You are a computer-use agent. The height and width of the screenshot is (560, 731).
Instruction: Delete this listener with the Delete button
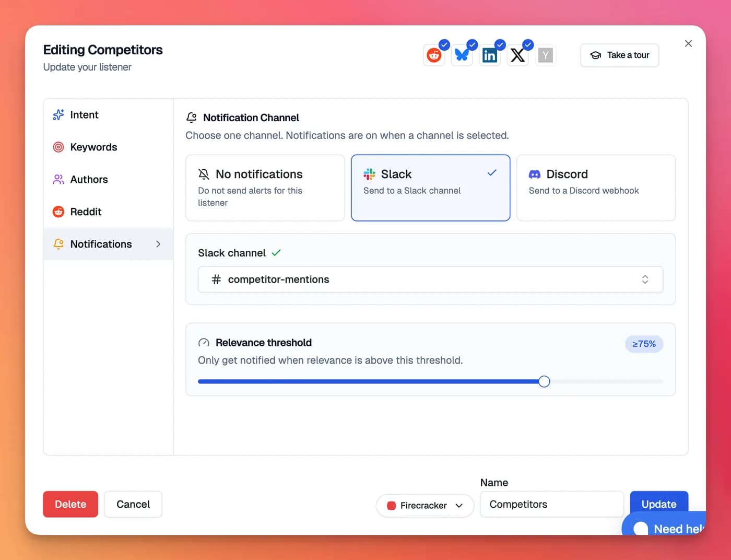click(x=70, y=504)
